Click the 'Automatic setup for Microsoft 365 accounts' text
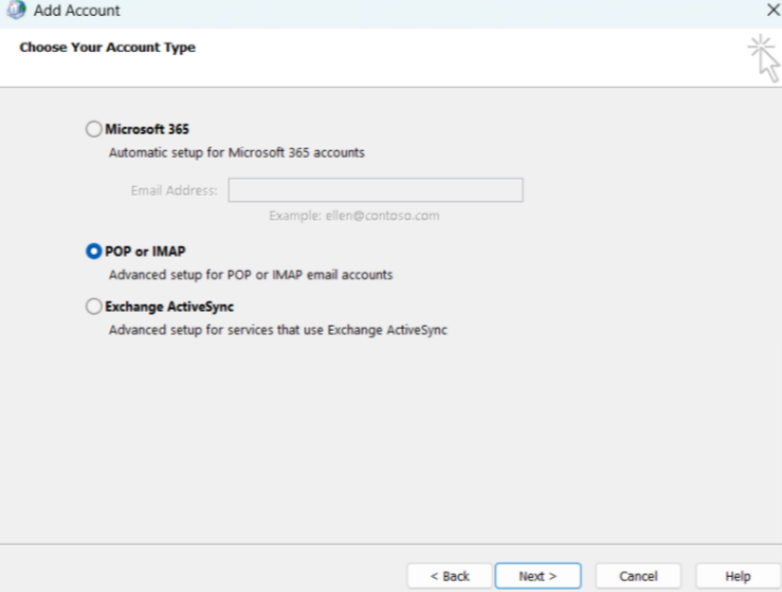This screenshot has height=592, width=782. [x=237, y=153]
